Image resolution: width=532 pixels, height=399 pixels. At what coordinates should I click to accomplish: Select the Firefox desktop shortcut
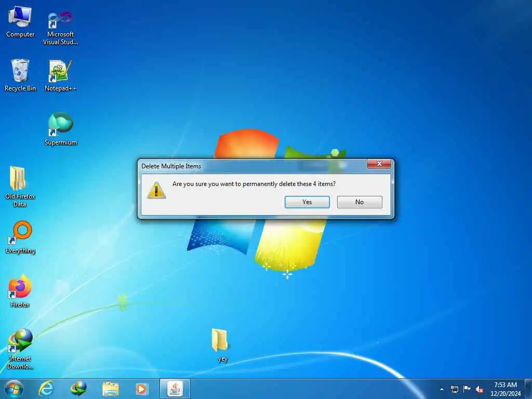coord(20,291)
